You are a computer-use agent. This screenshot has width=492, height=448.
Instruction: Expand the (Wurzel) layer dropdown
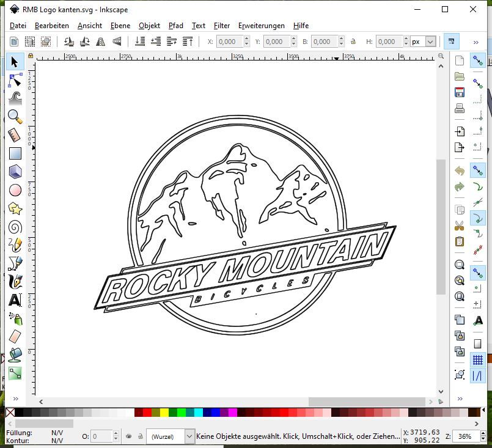189,436
